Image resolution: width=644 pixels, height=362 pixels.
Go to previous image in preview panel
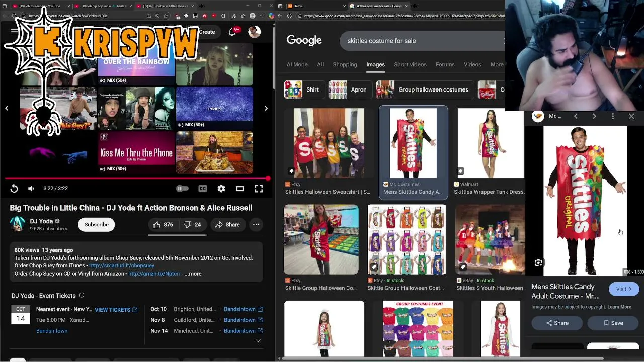tap(576, 116)
